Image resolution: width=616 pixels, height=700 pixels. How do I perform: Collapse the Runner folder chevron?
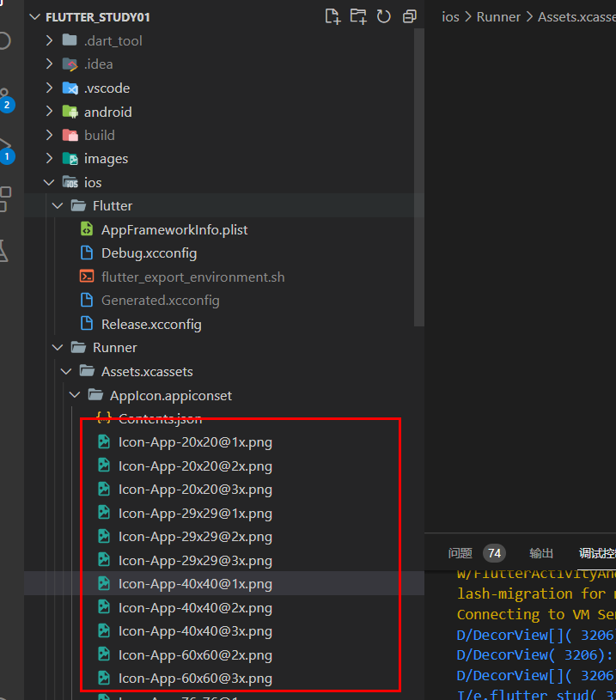[58, 347]
